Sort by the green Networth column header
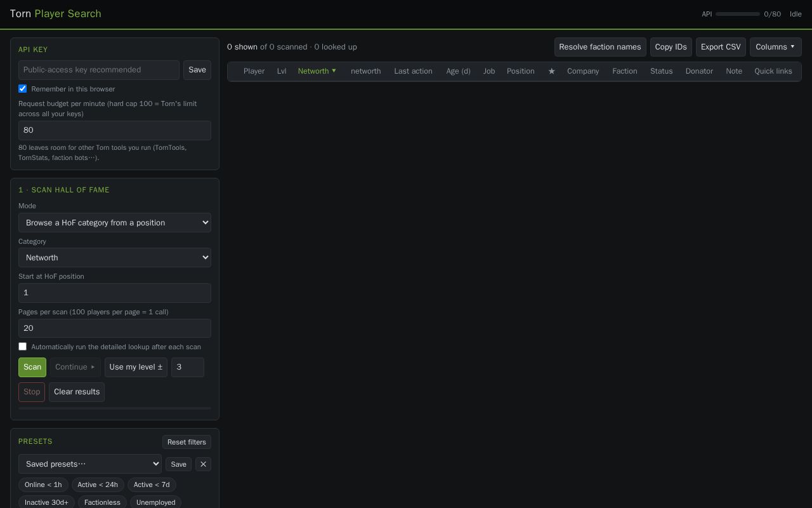The height and width of the screenshot is (508, 812). pos(317,71)
